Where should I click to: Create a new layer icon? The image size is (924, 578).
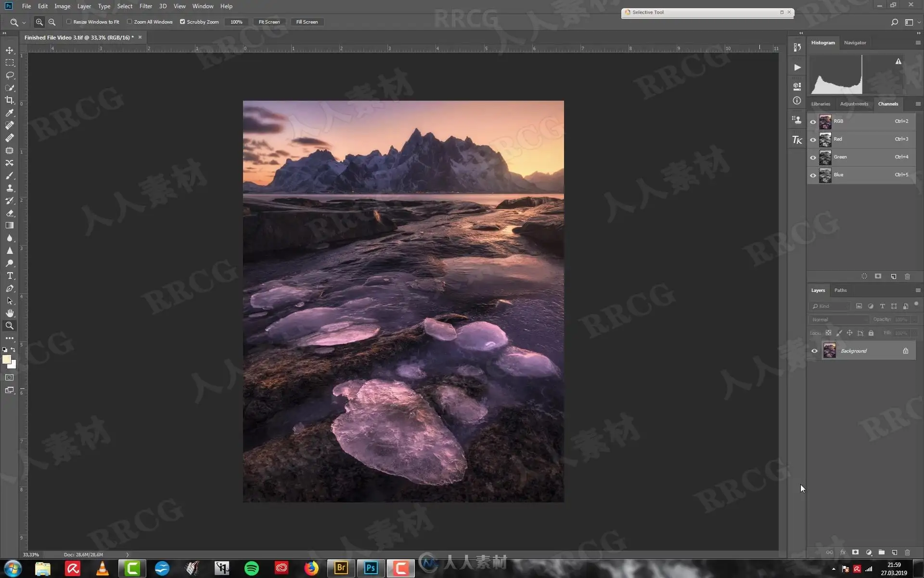894,552
